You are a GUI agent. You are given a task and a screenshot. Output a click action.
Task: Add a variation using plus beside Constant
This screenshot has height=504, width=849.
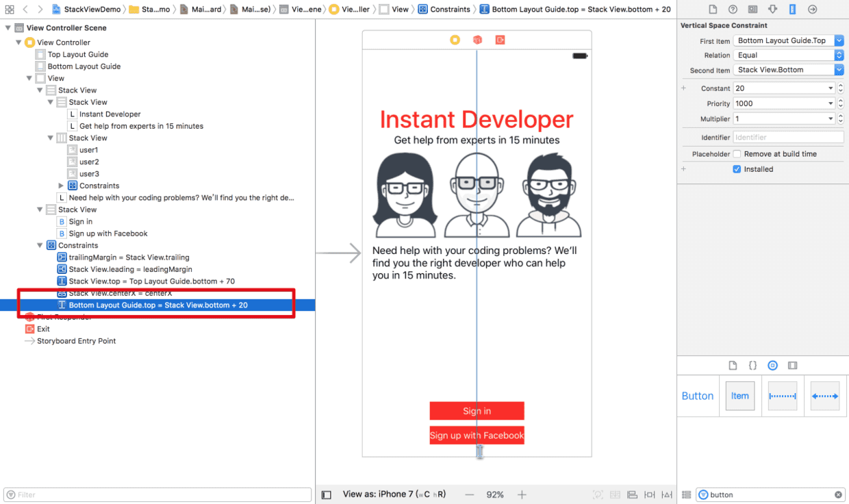pyautogui.click(x=683, y=88)
